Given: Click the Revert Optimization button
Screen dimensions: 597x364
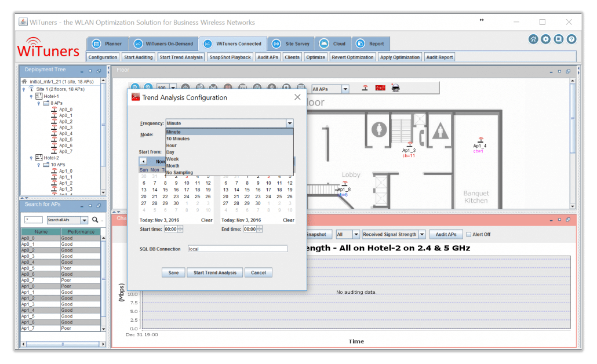Looking at the screenshot, I should tap(352, 57).
